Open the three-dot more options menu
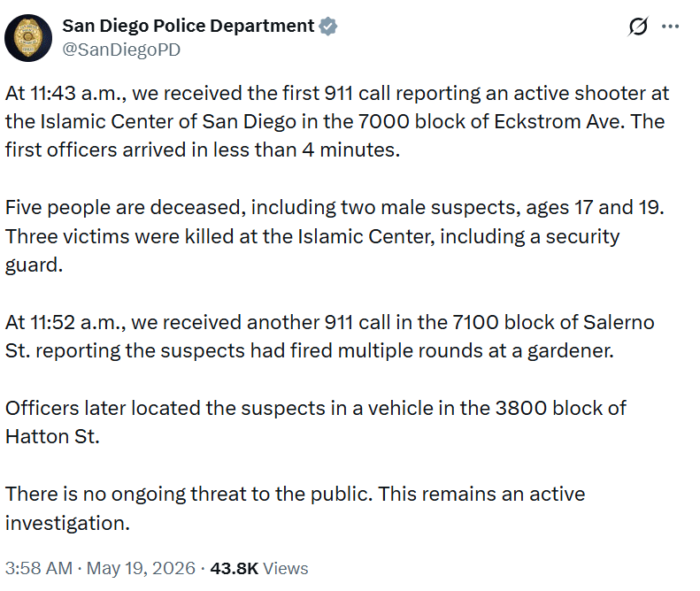The image size is (700, 591). pyautogui.click(x=670, y=27)
